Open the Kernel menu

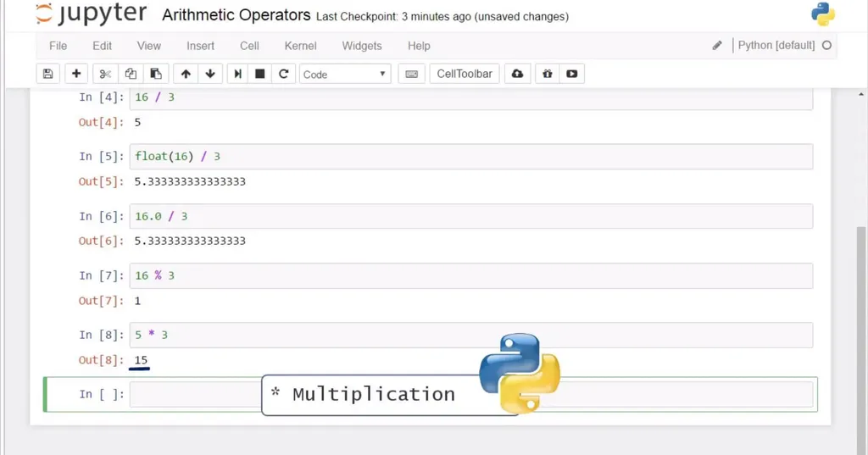(x=300, y=46)
